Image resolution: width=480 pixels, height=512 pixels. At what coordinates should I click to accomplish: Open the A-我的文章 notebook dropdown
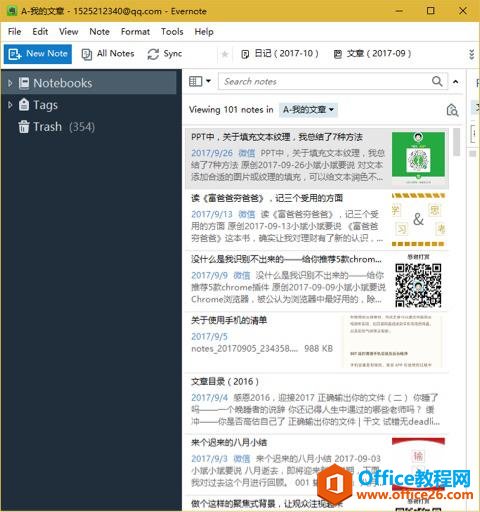click(x=308, y=110)
